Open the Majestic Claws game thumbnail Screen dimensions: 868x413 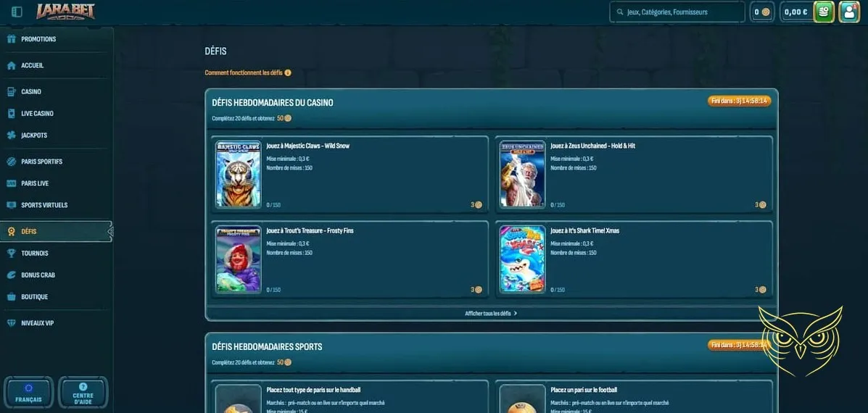click(x=238, y=175)
